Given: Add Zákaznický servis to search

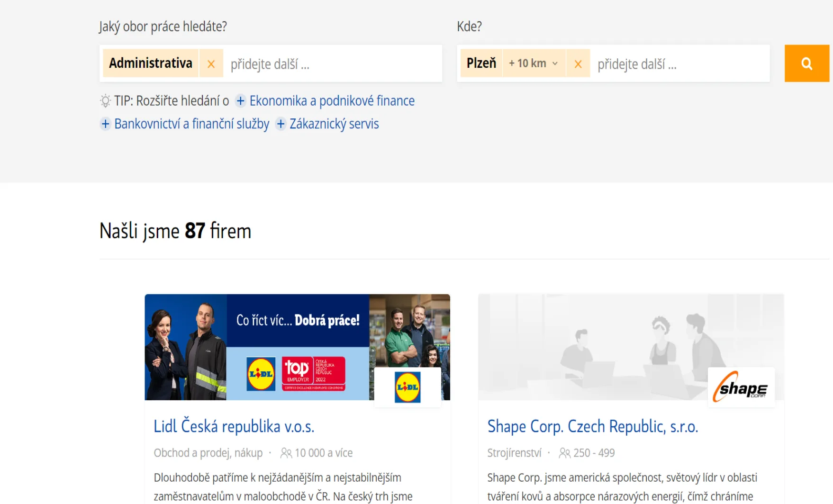Looking at the screenshot, I should tap(334, 124).
